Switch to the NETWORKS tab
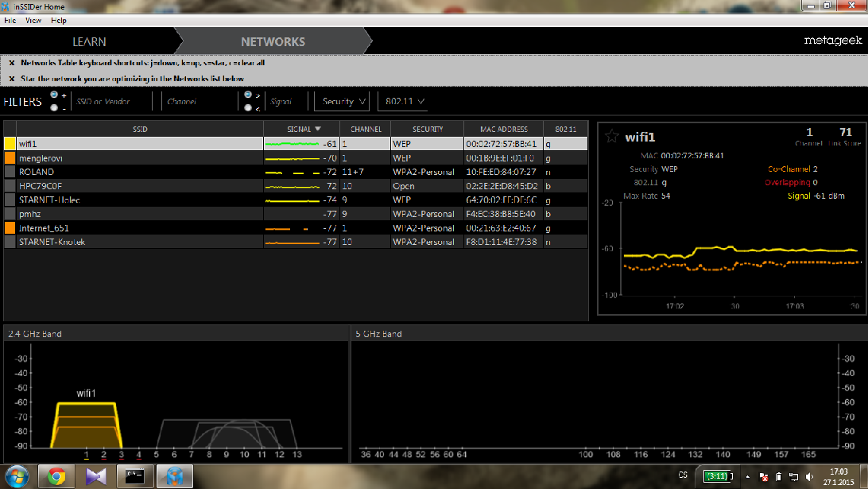 coord(273,41)
